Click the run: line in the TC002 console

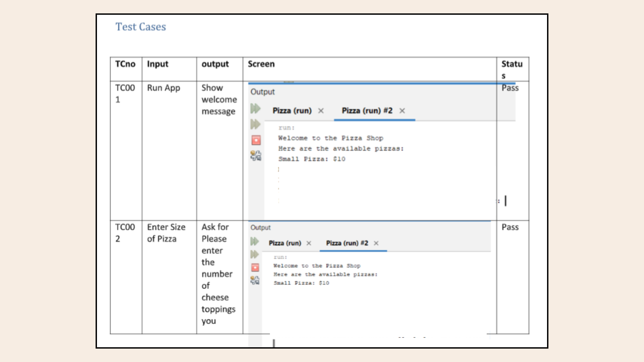280,257
